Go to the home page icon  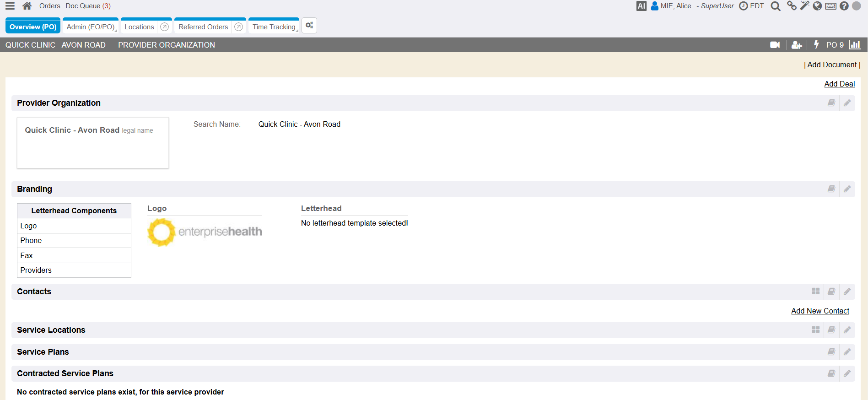(x=27, y=6)
